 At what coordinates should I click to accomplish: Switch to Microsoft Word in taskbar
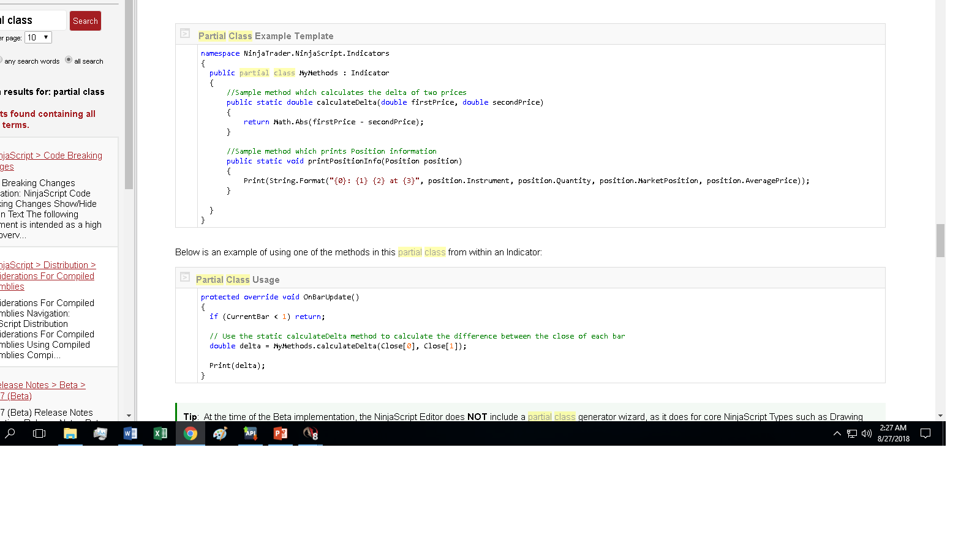tap(130, 433)
